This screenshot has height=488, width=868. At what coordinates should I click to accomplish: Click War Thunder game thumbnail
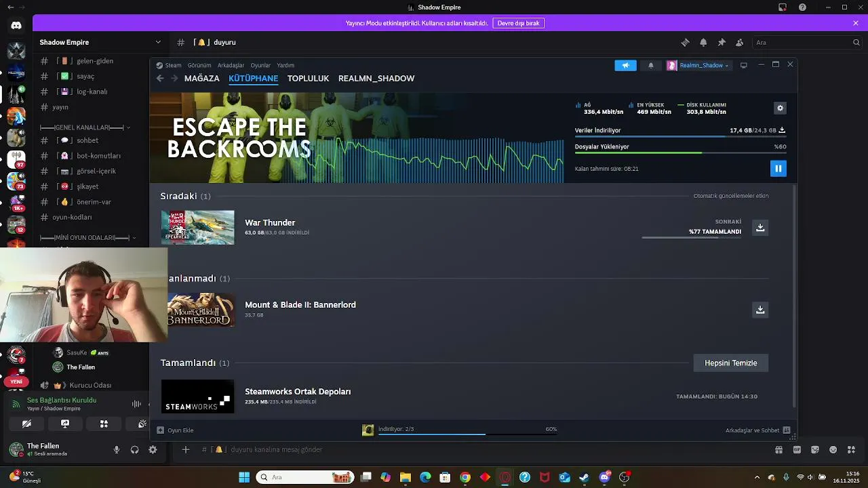(197, 228)
